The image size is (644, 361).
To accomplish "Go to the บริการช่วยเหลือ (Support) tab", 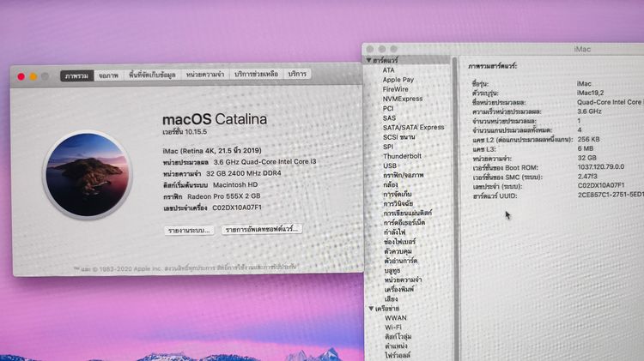I will click(x=256, y=74).
